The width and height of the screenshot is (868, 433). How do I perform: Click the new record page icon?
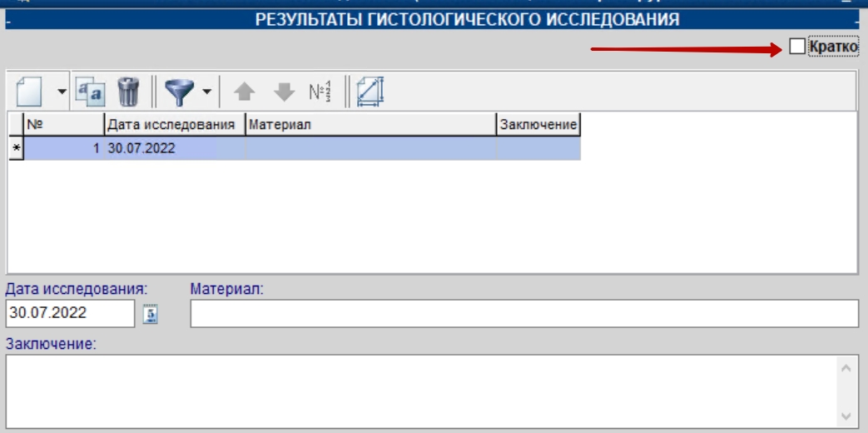click(x=30, y=91)
